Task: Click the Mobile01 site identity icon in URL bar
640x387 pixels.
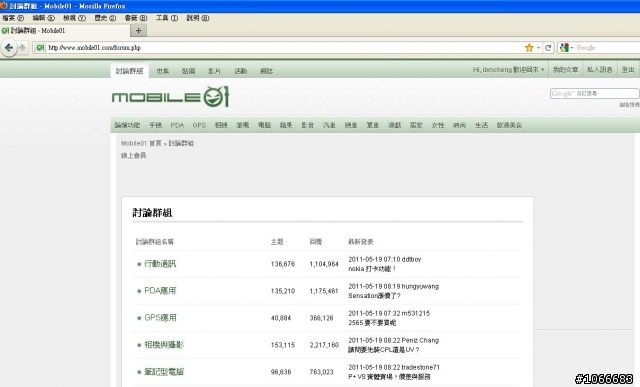Action: point(40,48)
